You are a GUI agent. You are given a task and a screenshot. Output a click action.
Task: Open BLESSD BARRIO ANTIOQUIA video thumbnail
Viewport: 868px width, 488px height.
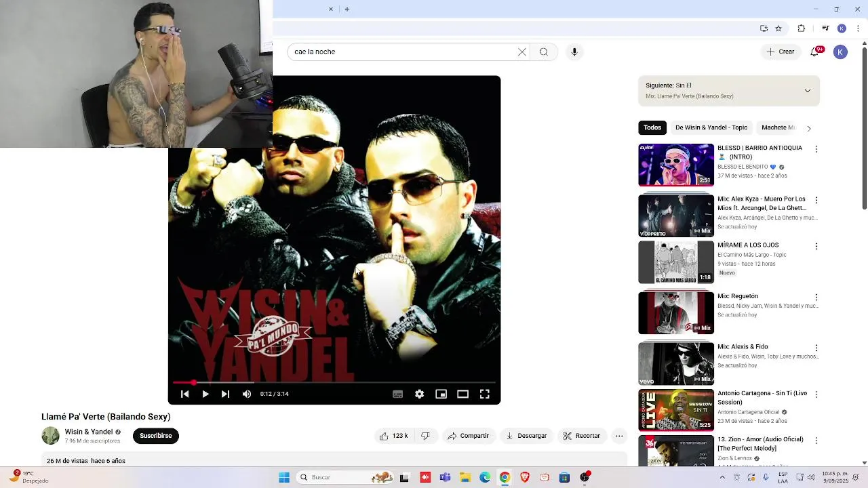(676, 165)
